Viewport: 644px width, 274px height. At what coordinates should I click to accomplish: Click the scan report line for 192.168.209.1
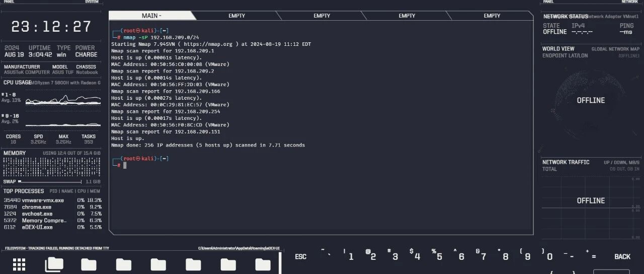[x=163, y=51]
